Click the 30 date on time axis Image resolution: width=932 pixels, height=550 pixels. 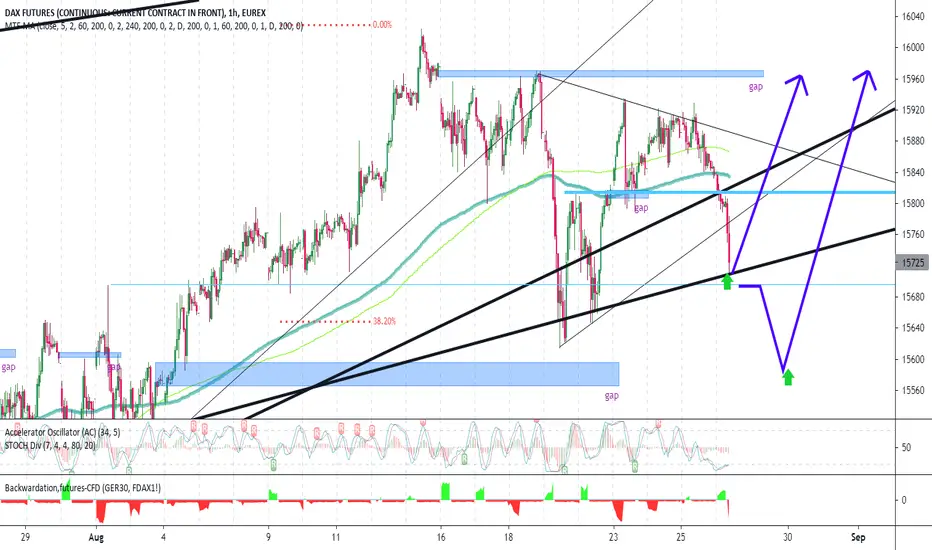(788, 538)
